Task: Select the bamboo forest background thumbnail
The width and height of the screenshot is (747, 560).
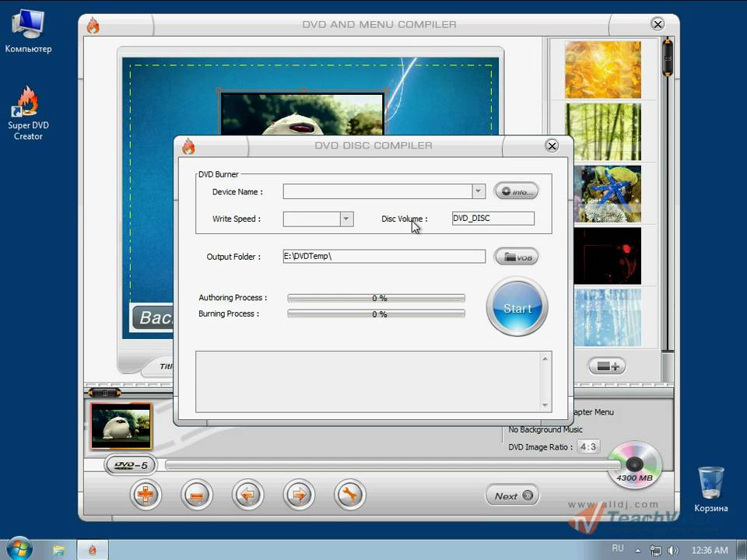Action: point(602,132)
